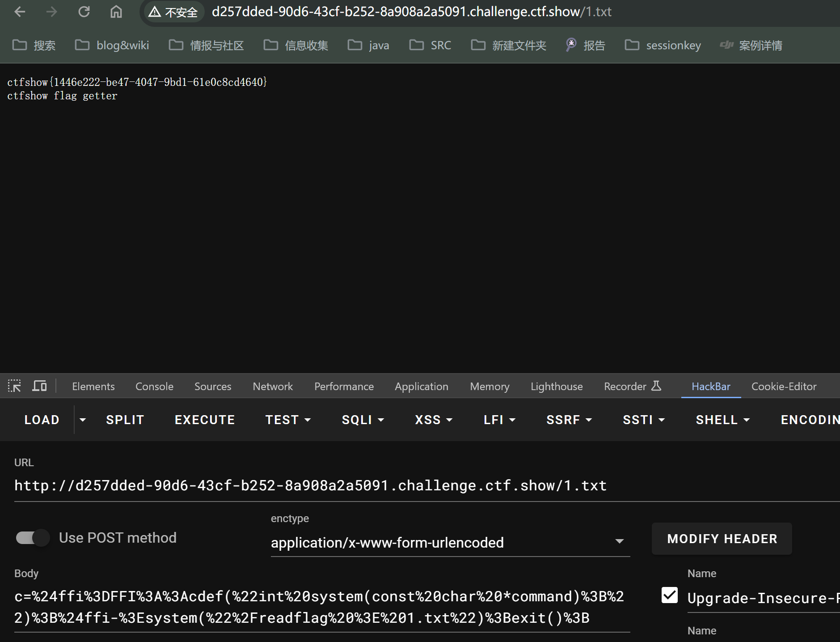
Task: Click the SPLIT button
Action: point(125,420)
